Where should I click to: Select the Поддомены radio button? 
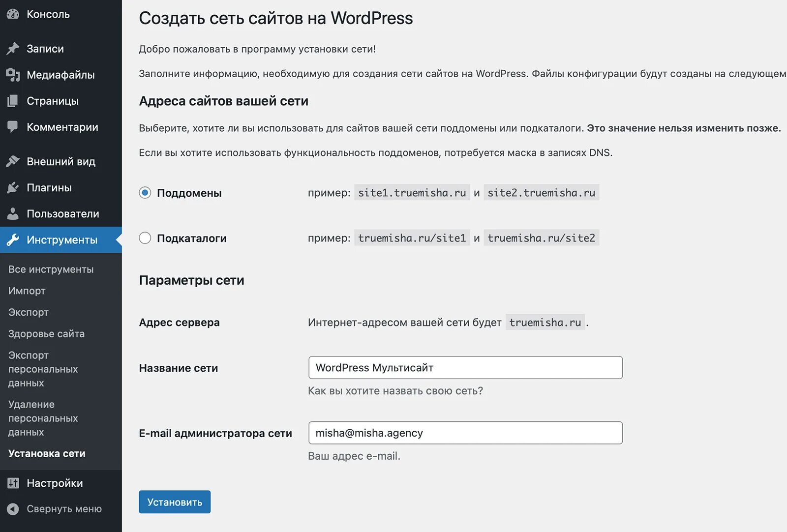tap(145, 193)
